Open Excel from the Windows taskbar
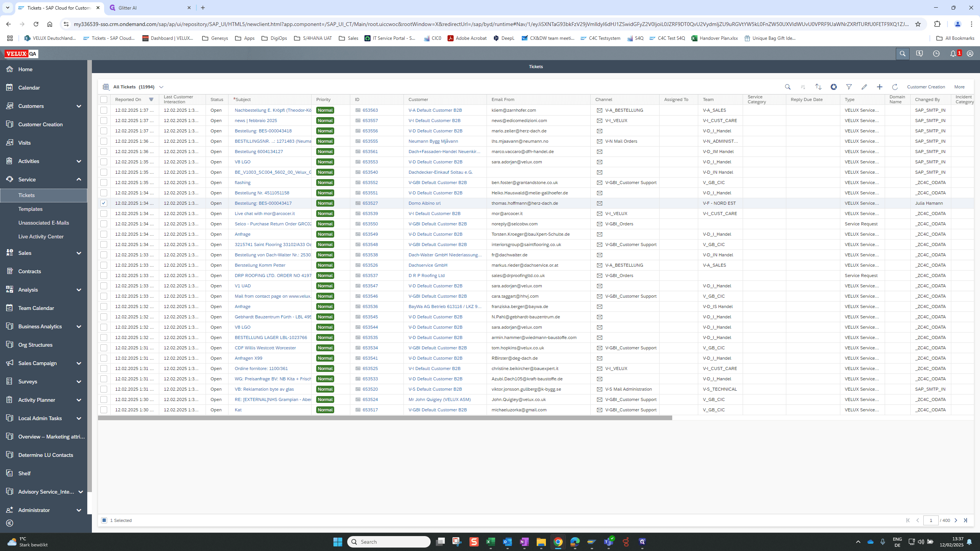The image size is (980, 551). coord(490,542)
